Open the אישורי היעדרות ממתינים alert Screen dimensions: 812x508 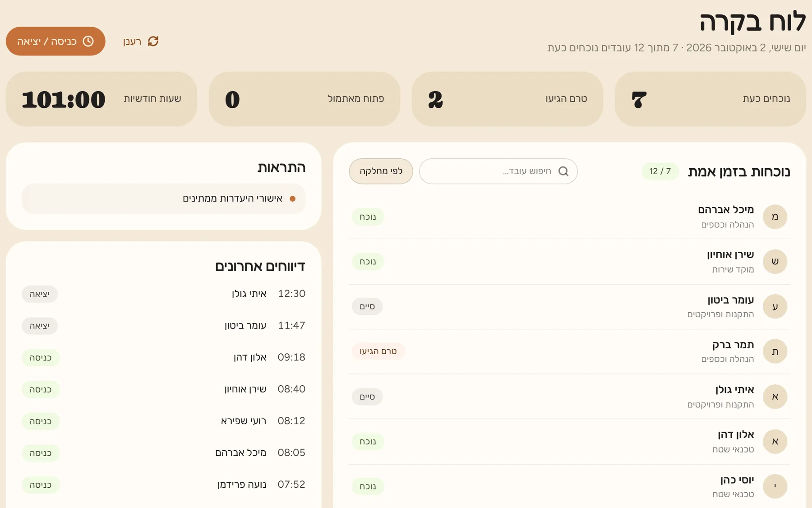click(x=164, y=199)
